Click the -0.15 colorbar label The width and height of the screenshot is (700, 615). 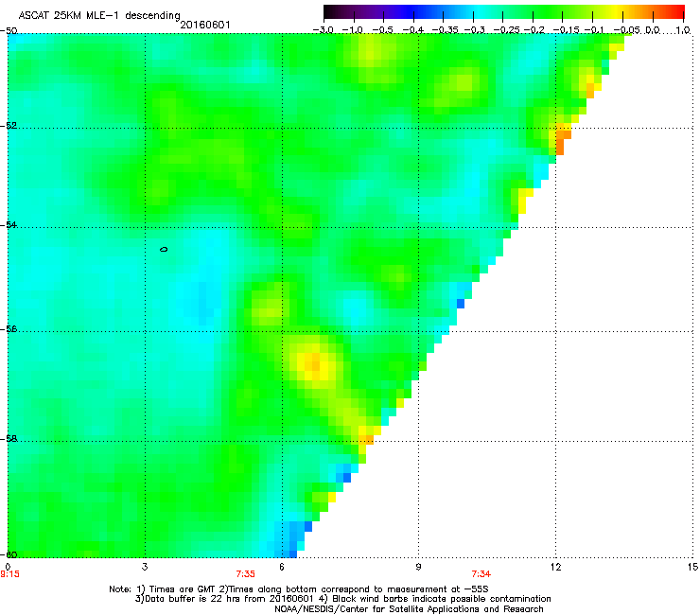(x=566, y=30)
